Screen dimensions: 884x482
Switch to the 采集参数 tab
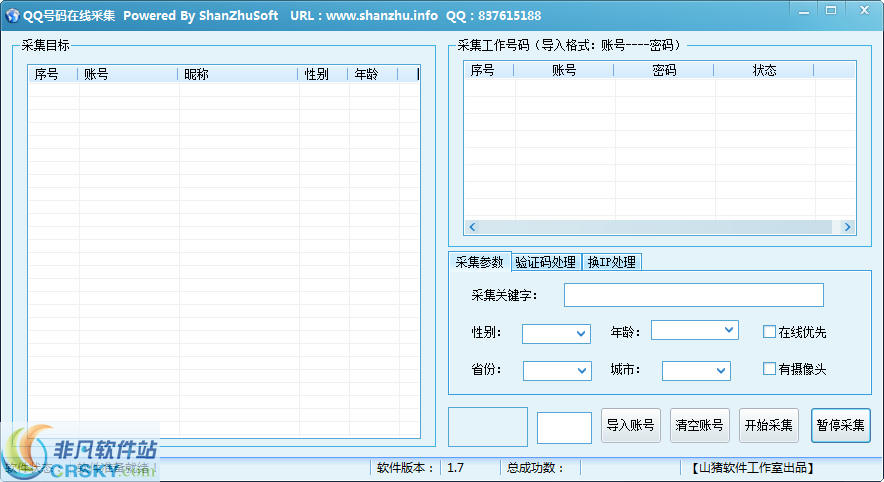pos(479,262)
